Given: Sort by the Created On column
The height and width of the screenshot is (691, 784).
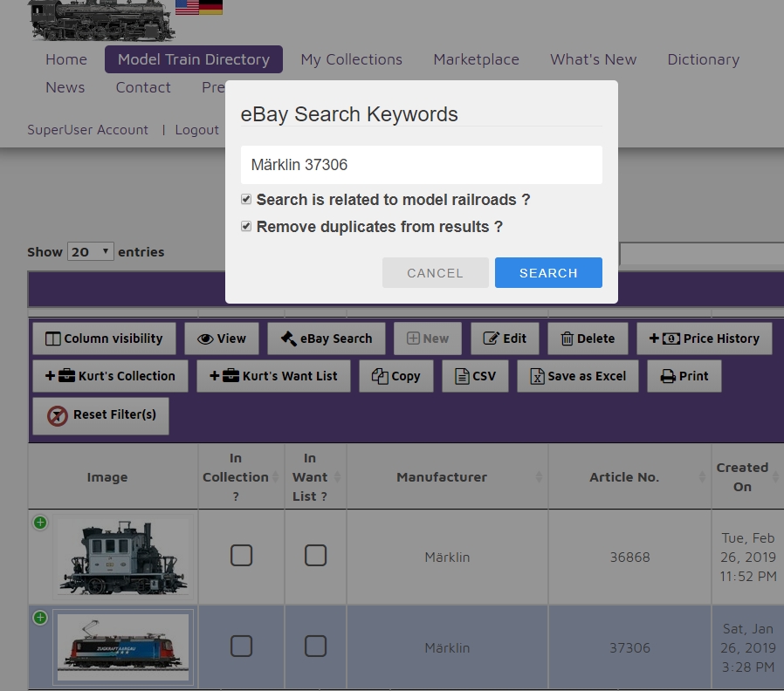Looking at the screenshot, I should point(747,476).
